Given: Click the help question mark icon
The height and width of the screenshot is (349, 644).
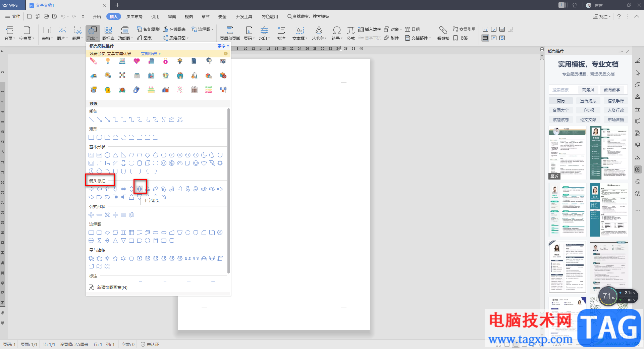Looking at the screenshot, I should [619, 16].
